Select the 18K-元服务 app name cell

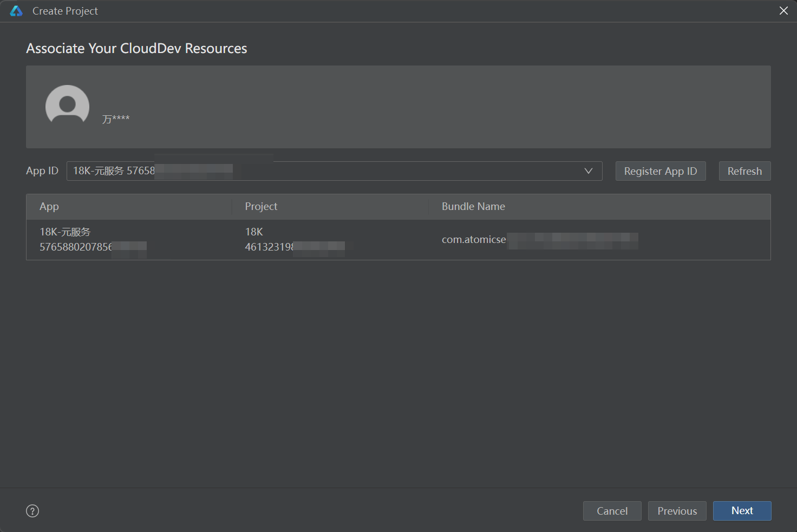(65, 232)
